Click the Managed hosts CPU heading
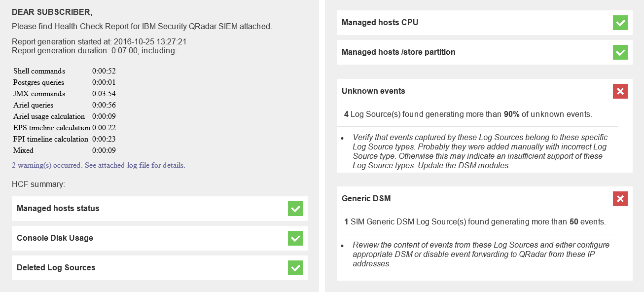This screenshot has width=644, height=292. click(380, 23)
